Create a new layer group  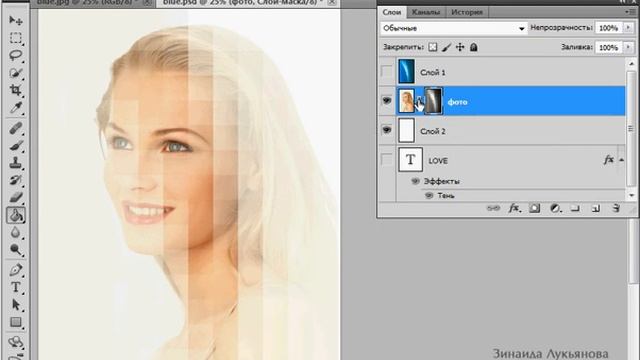click(x=576, y=209)
